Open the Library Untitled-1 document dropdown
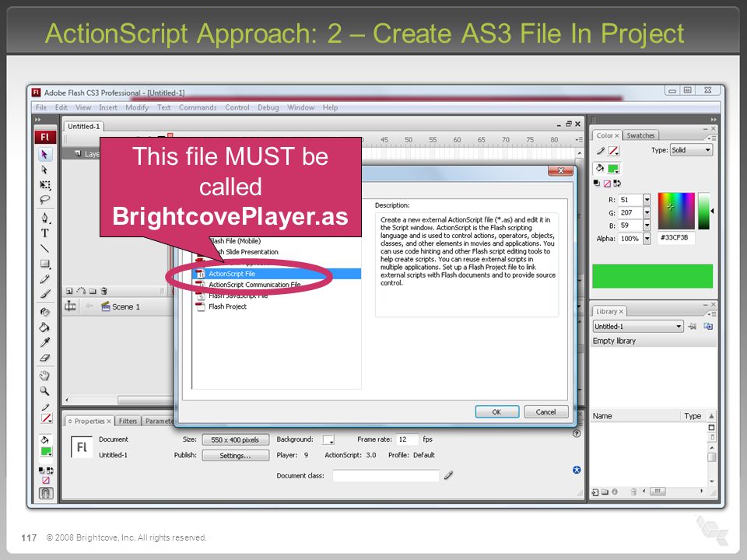Image resolution: width=747 pixels, height=560 pixels. 638,326
